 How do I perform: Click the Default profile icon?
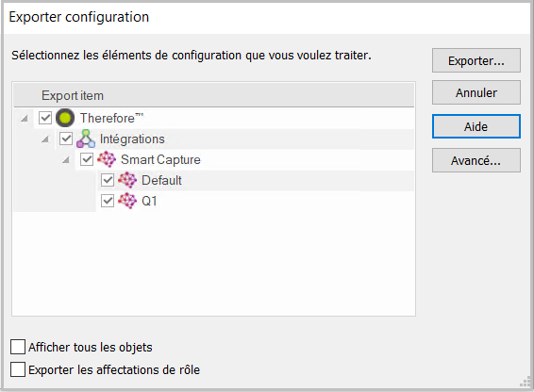[127, 180]
